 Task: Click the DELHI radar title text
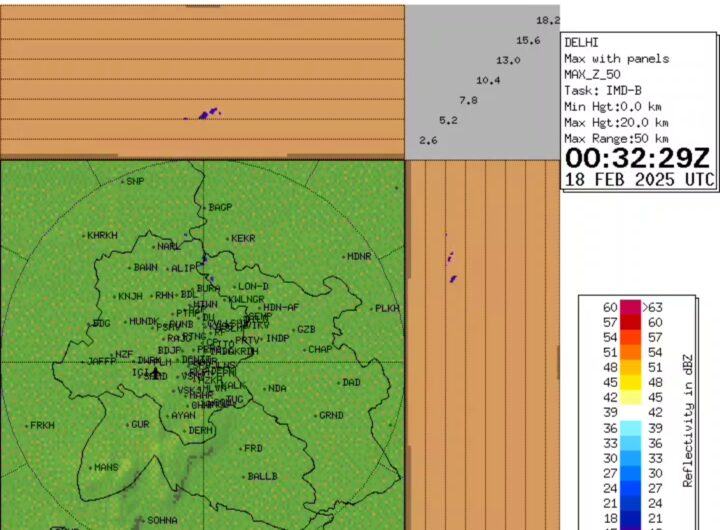[x=582, y=42]
